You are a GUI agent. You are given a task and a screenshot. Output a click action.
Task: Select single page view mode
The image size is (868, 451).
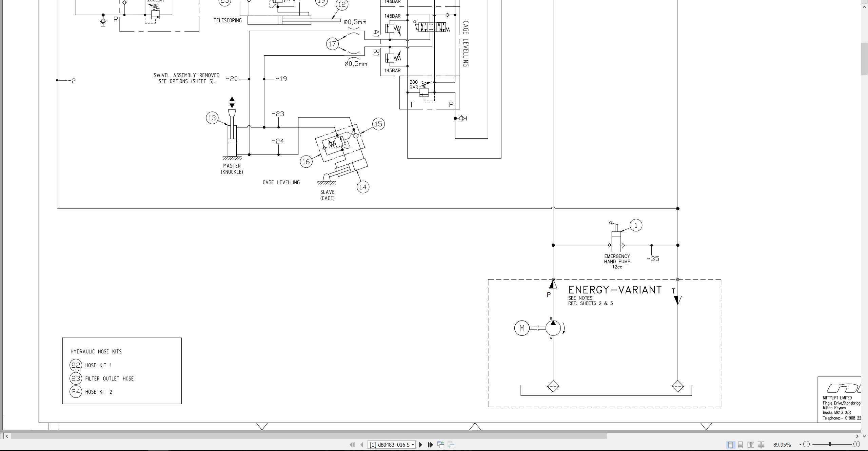tap(731, 445)
